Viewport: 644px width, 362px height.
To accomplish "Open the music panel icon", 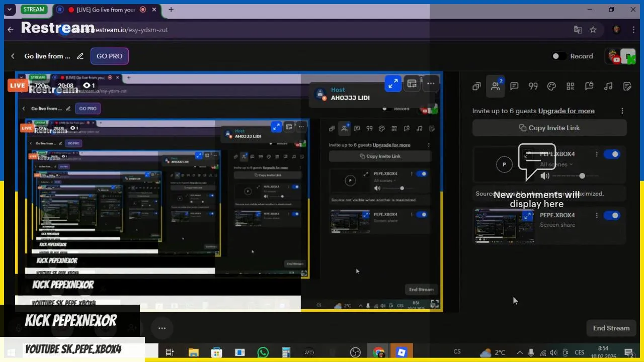I will pos(608,86).
